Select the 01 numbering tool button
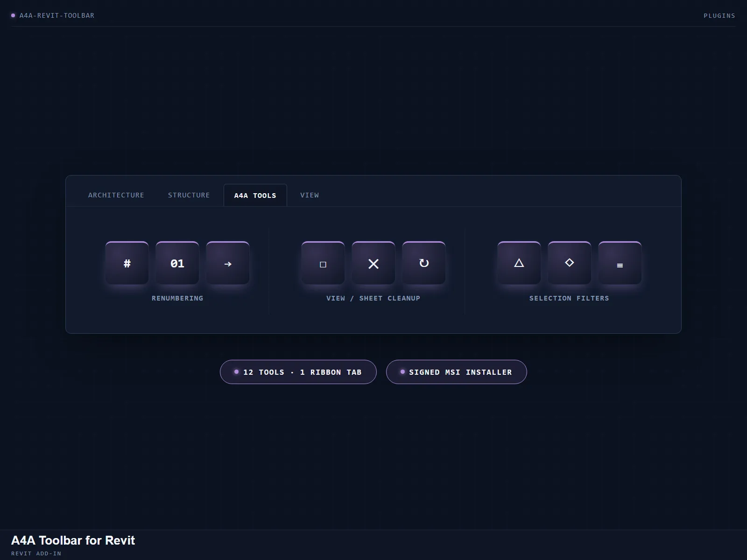The image size is (747, 560). point(177,263)
